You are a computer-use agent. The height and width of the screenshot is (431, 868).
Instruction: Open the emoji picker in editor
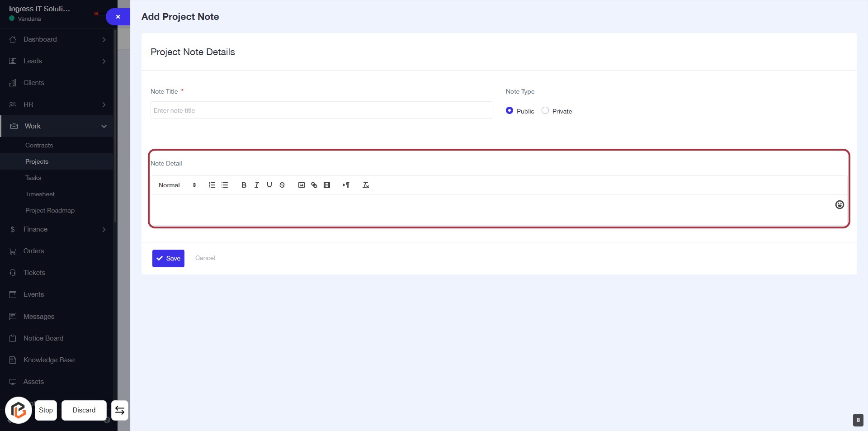click(x=839, y=205)
